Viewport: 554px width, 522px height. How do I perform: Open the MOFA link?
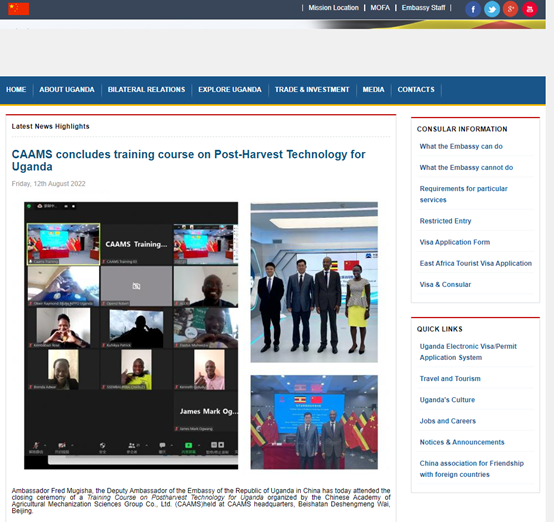[380, 8]
